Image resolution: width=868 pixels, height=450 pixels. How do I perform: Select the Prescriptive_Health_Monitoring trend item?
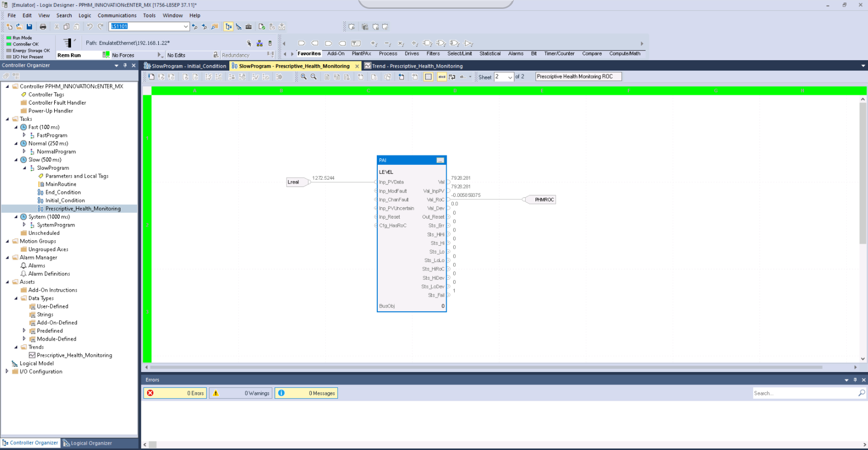pos(74,355)
